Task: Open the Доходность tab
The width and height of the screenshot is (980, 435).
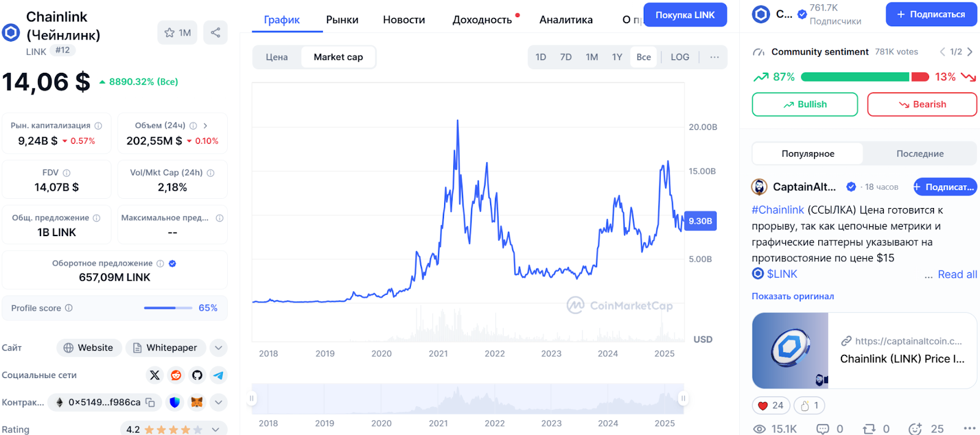Action: [x=483, y=20]
